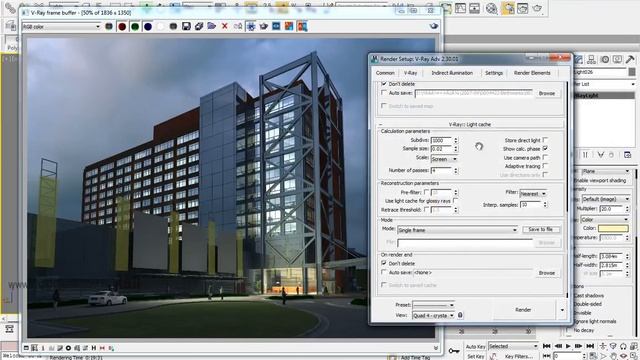Switch to the Common tab
640x360 pixels.
coord(385,73)
